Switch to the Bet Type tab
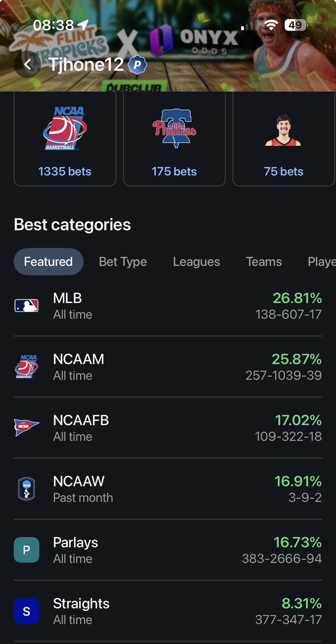Screen dimensions: 336x644 [x=123, y=262]
